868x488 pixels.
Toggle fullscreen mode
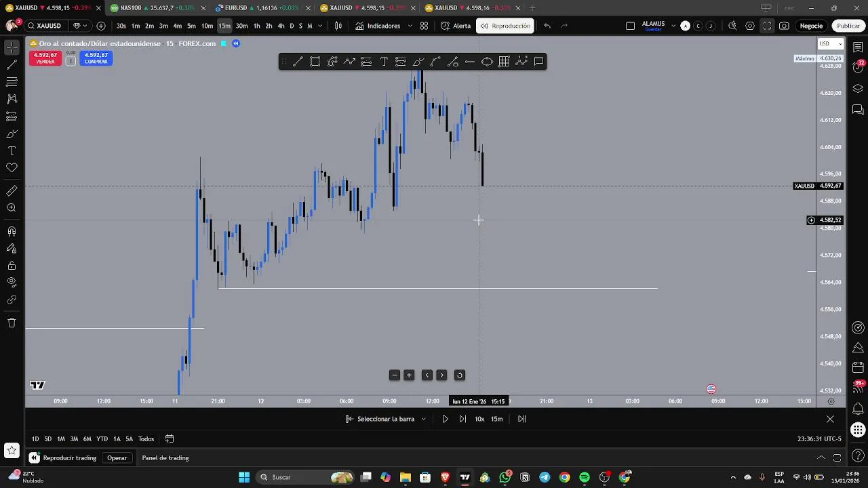click(767, 26)
